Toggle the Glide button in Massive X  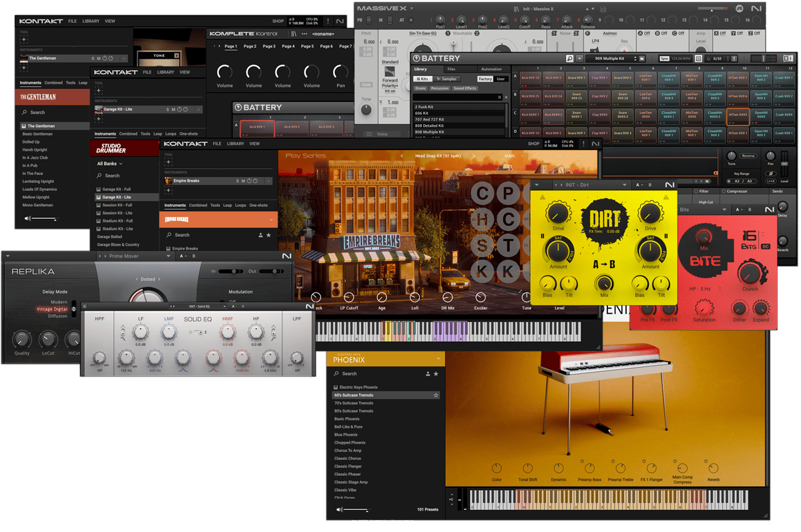[366, 85]
